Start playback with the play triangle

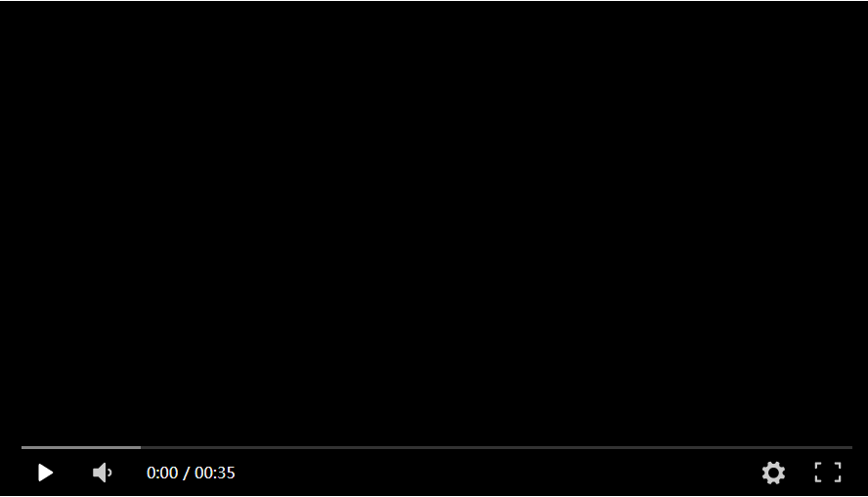point(45,473)
